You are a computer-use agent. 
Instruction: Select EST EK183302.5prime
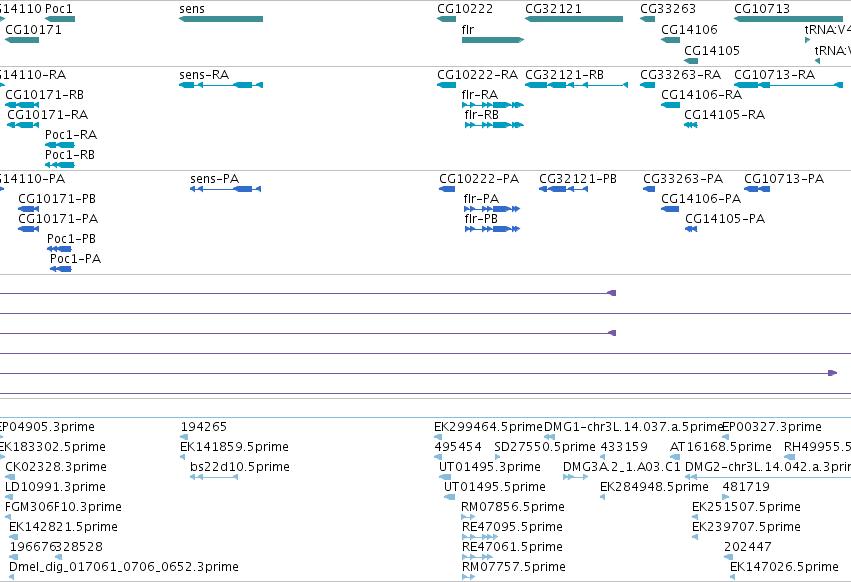(52, 447)
